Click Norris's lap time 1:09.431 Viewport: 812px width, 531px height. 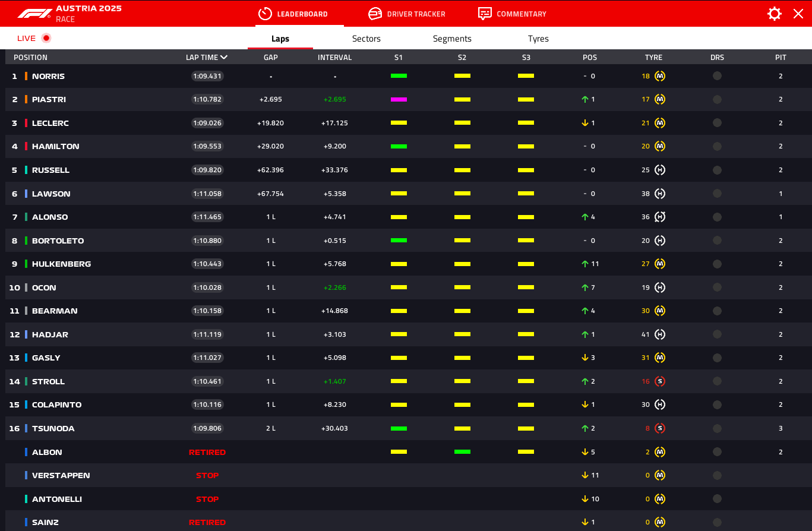(207, 76)
